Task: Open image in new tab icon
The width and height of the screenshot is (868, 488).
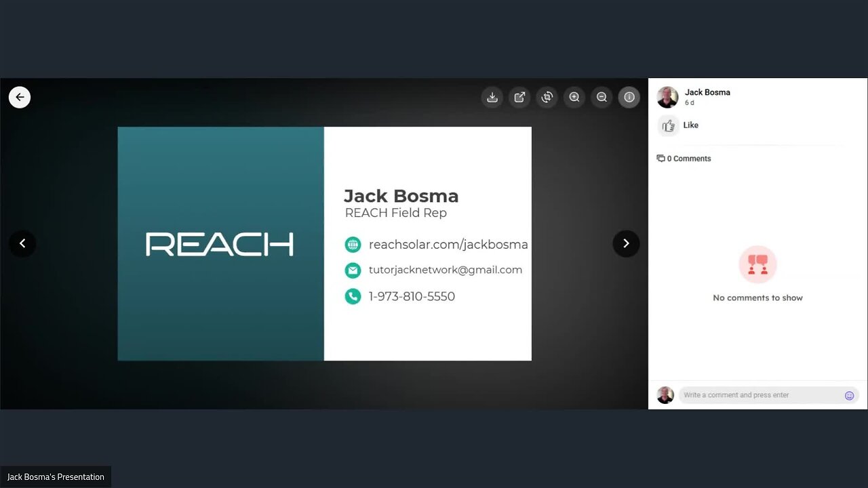Action: (x=519, y=97)
